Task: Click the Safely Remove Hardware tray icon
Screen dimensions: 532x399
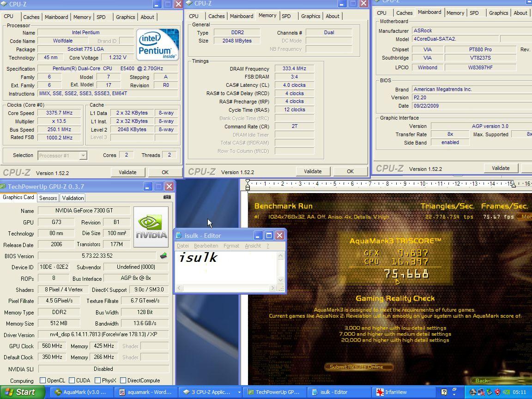Action: 489,392
